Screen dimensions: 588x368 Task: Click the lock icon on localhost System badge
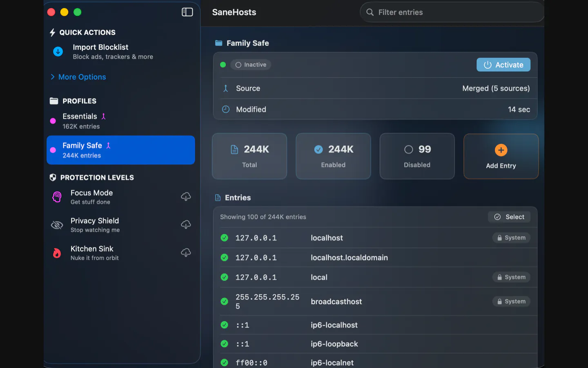coord(499,238)
